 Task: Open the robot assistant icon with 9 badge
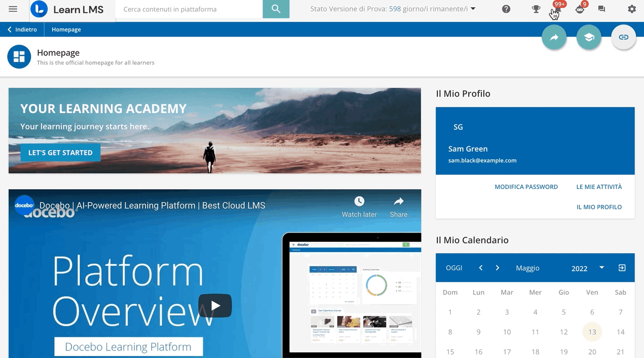point(580,9)
